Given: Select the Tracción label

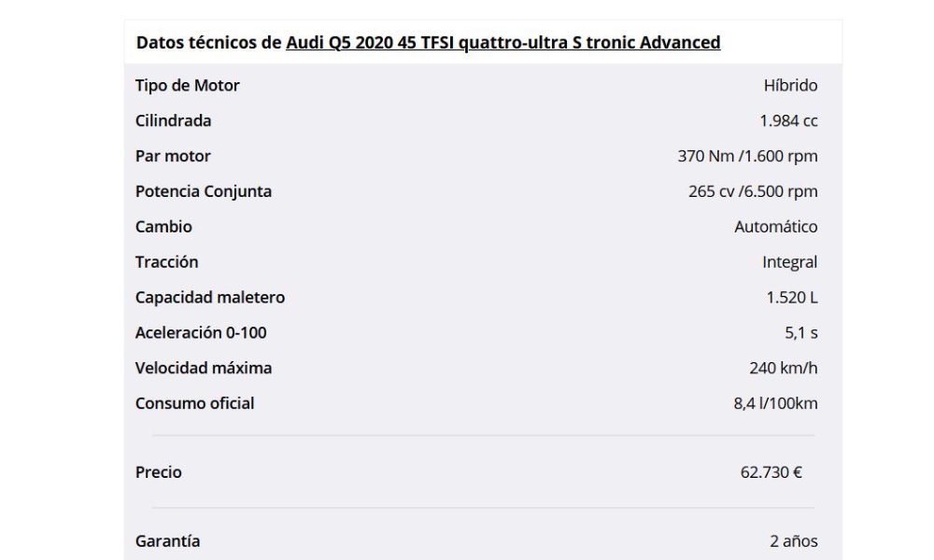Looking at the screenshot, I should [166, 262].
